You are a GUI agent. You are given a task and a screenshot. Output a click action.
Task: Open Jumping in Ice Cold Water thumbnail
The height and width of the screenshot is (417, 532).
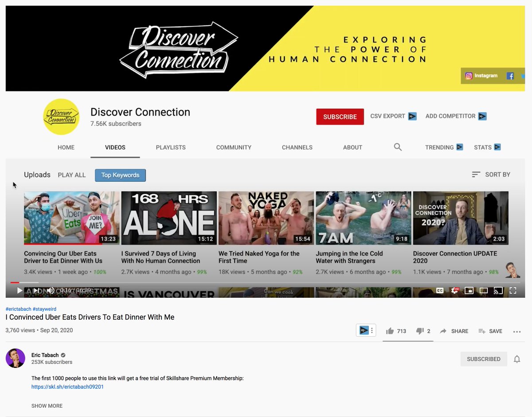pos(363,218)
